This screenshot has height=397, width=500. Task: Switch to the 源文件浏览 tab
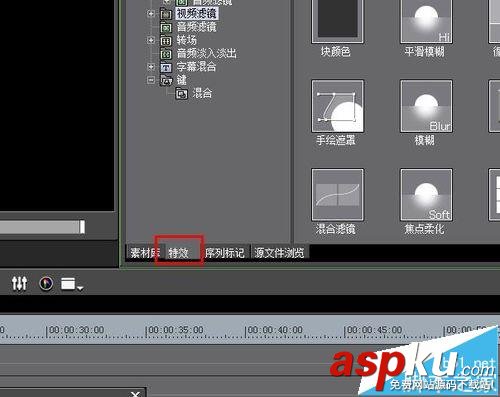tap(279, 253)
